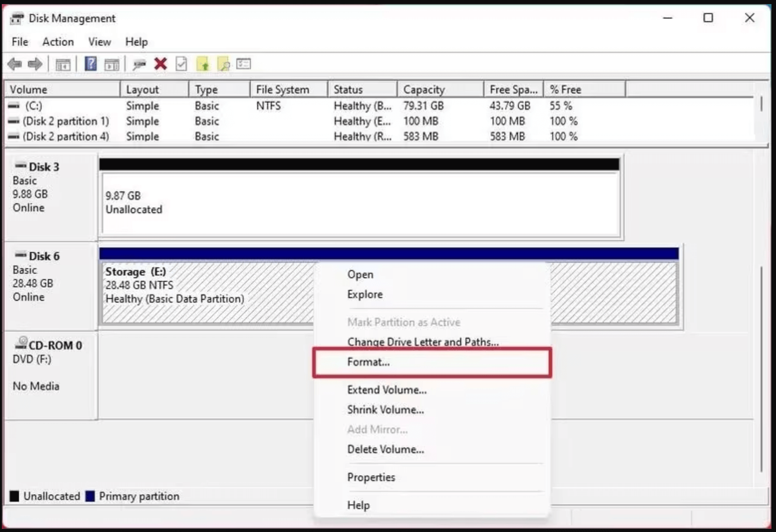The height and width of the screenshot is (532, 776).
Task: Choose Shrink Volume... from the context menu
Action: [385, 409]
